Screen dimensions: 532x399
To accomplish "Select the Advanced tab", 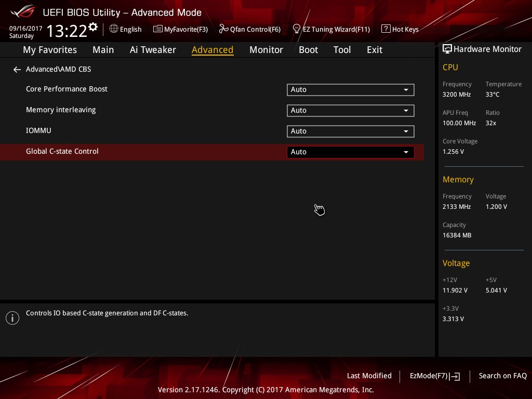I will (212, 50).
